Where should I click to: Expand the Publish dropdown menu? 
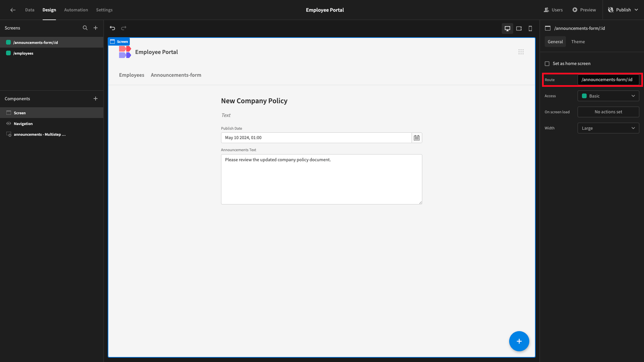[636, 10]
